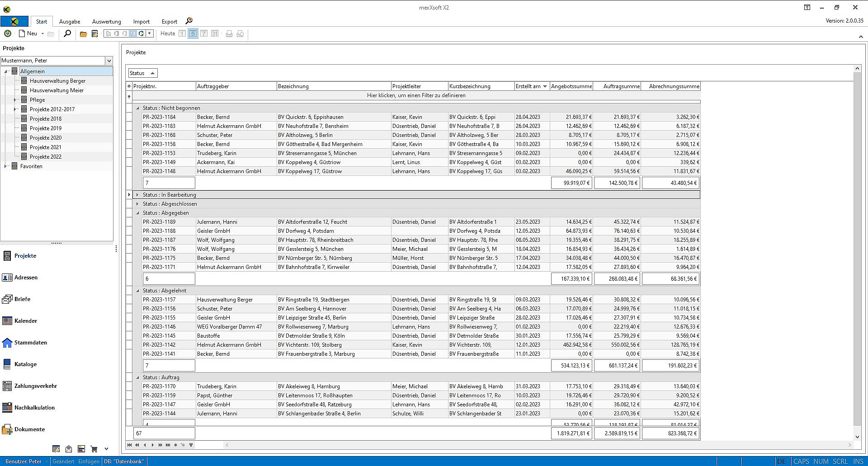Click the vertical scrollbar down arrow
The image size is (868, 466).
(x=857, y=437)
